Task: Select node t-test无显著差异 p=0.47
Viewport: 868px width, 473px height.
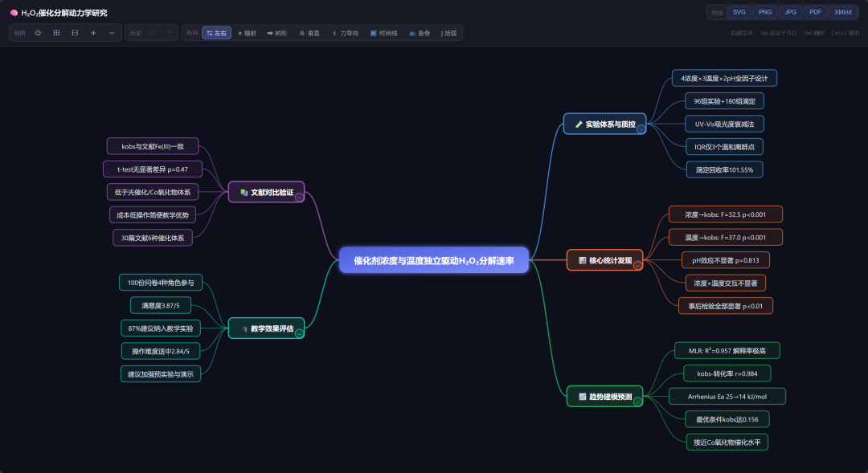Action: coord(153,169)
